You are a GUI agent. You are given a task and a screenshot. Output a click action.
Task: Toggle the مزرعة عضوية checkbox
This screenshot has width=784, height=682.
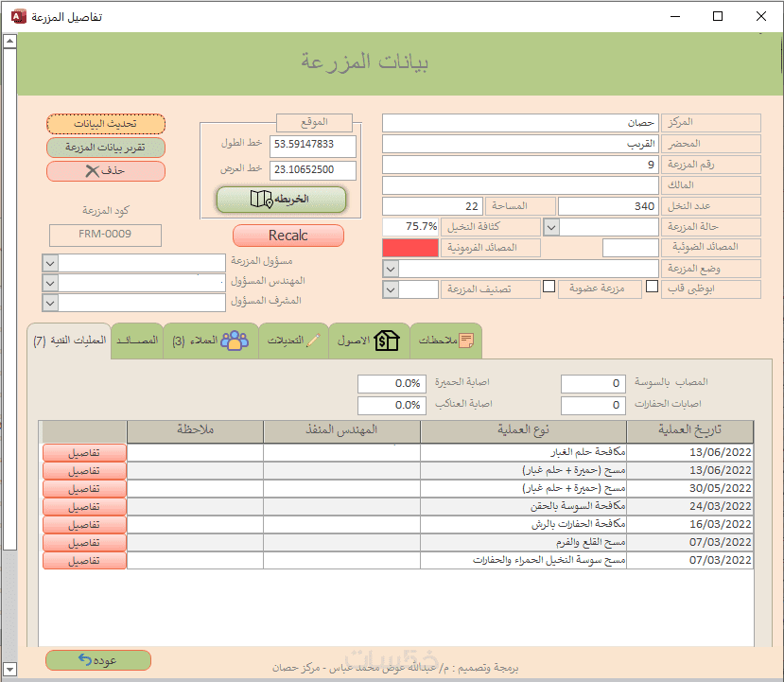coord(549,286)
